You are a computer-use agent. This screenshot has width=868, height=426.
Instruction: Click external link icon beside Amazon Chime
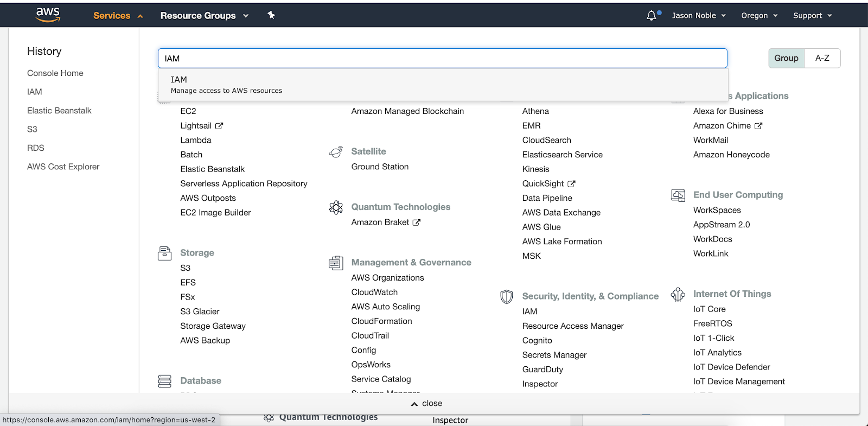(x=758, y=126)
